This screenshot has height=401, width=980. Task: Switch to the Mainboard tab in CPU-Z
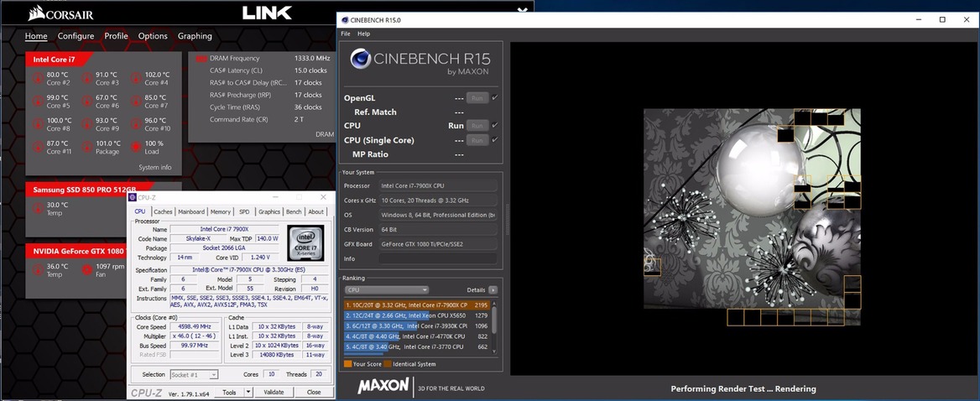pos(191,211)
